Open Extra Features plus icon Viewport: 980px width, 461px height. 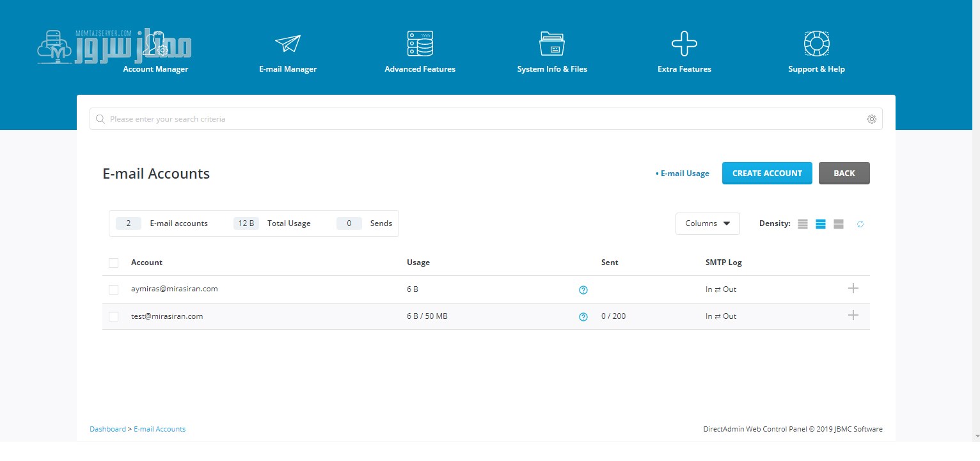click(x=684, y=44)
